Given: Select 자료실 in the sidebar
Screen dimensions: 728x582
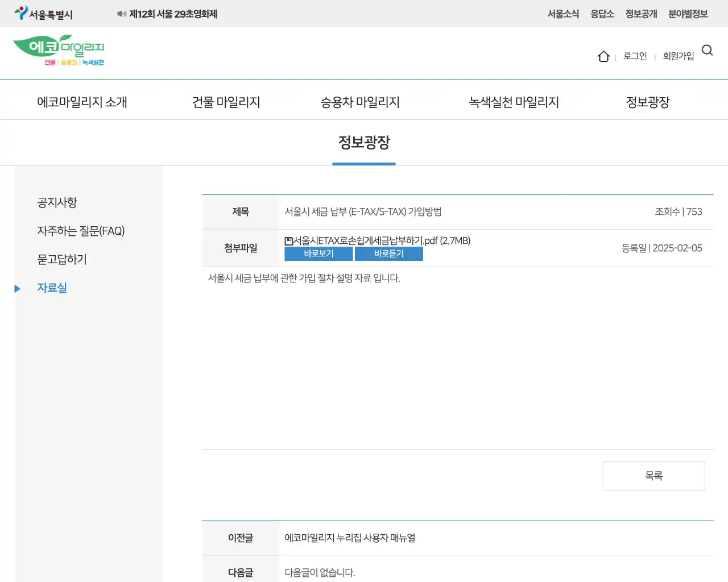Looking at the screenshot, I should 52,288.
